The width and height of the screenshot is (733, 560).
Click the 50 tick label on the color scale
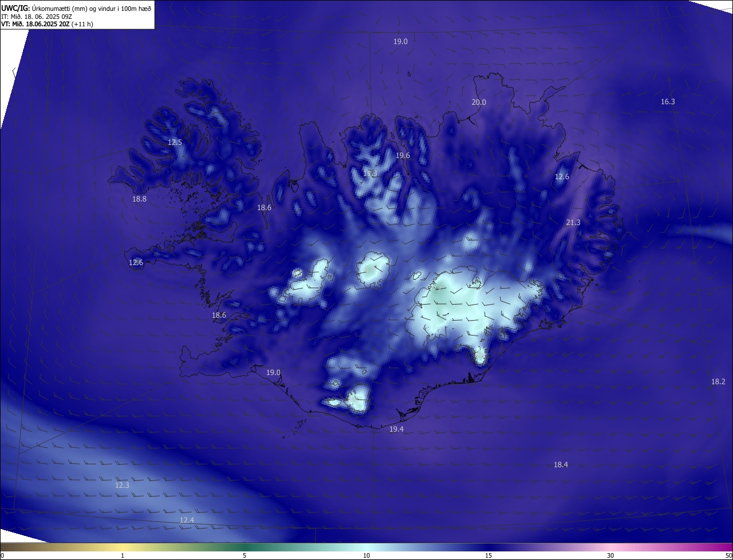tap(728, 555)
